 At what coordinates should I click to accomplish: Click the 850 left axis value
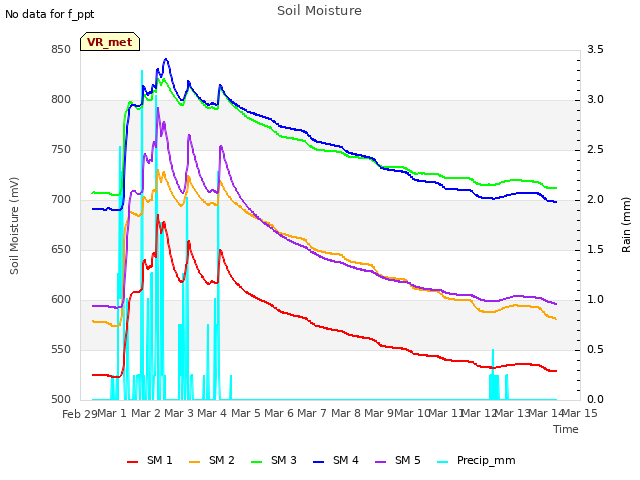point(61,50)
